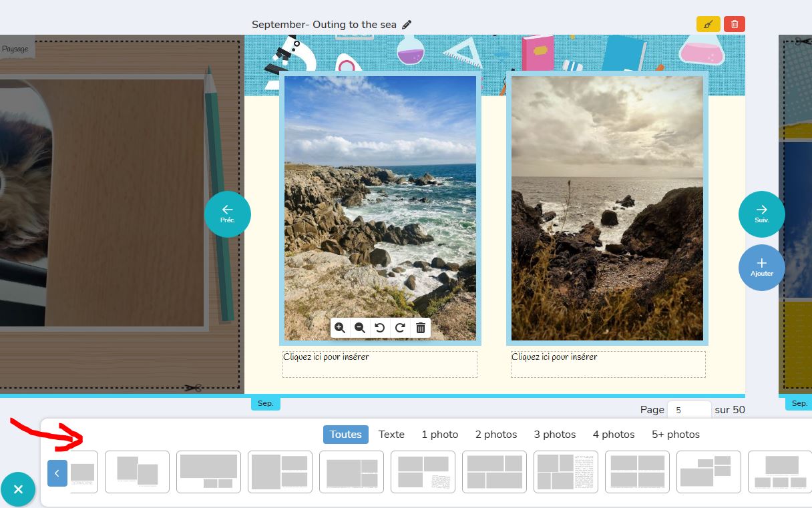Viewport: 812px width, 508px height.
Task: Insert caption under the left photo
Action: pyautogui.click(x=379, y=364)
